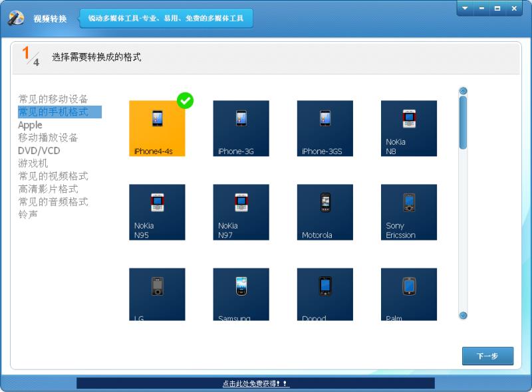Click the 点击此处免费获得 link
The width and height of the screenshot is (532, 392).
256,383
